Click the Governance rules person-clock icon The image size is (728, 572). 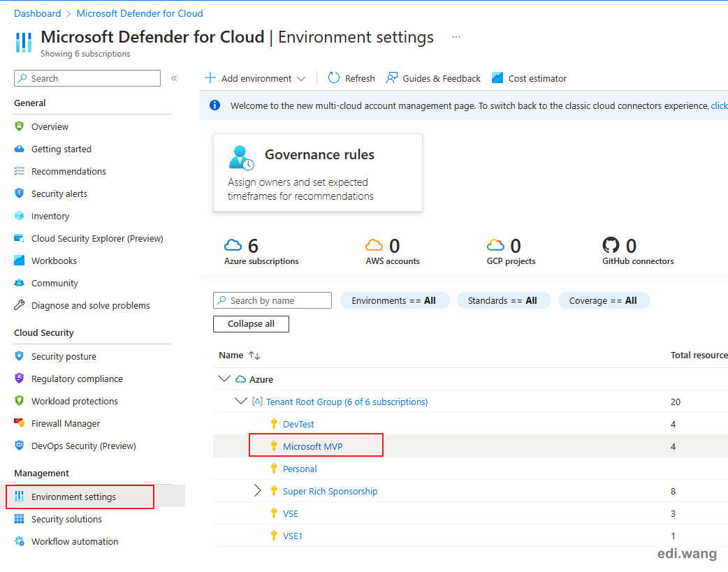coord(241,158)
